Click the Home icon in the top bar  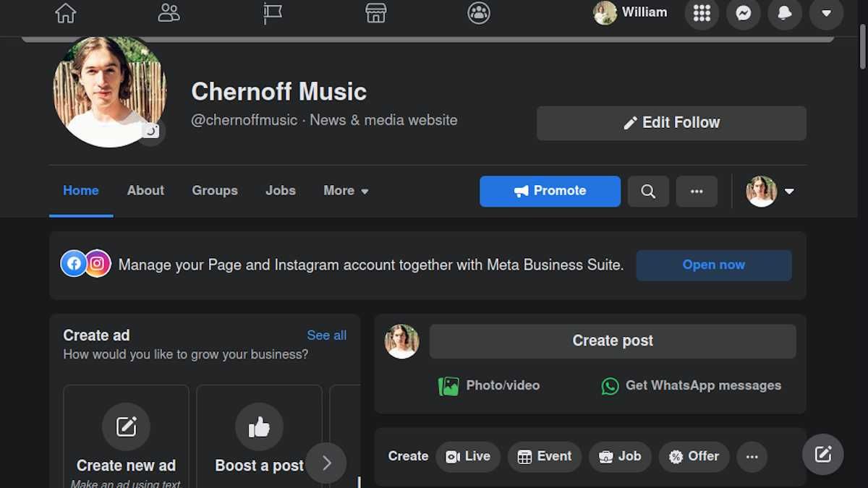tap(65, 12)
